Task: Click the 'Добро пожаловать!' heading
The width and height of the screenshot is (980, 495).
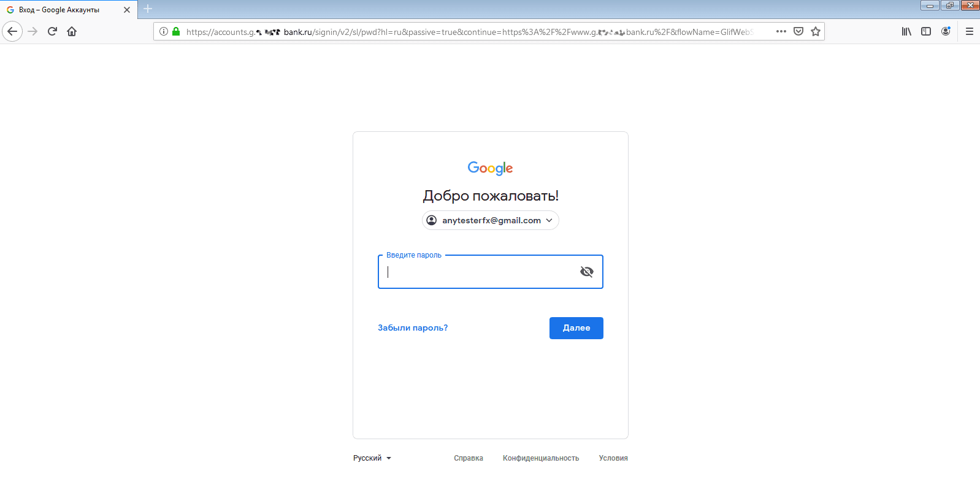Action: [491, 196]
